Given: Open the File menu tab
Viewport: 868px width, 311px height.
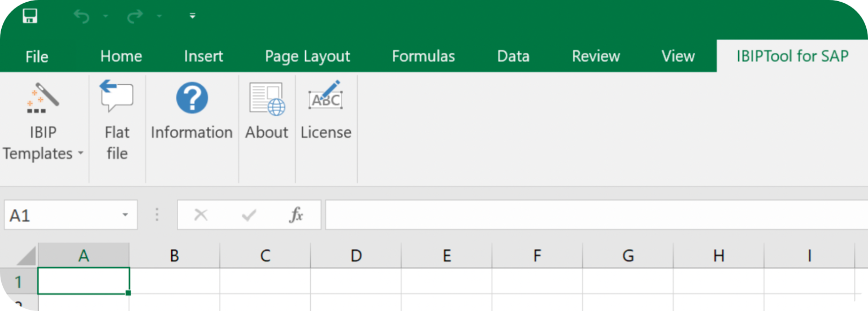Looking at the screenshot, I should tap(37, 56).
